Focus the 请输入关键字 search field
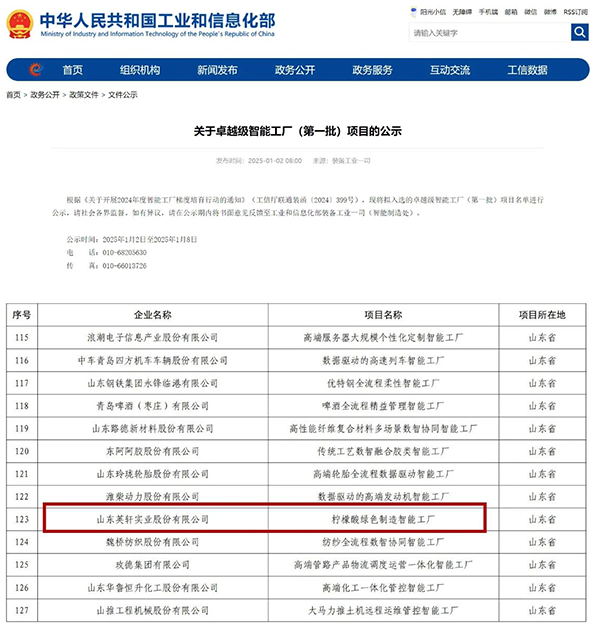This screenshot has width=593, height=631. click(490, 32)
